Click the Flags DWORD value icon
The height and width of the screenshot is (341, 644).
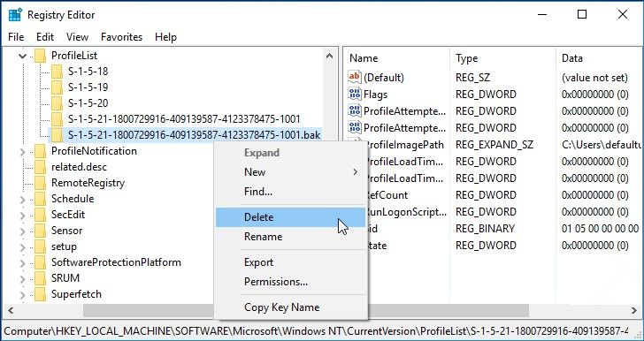pos(355,94)
